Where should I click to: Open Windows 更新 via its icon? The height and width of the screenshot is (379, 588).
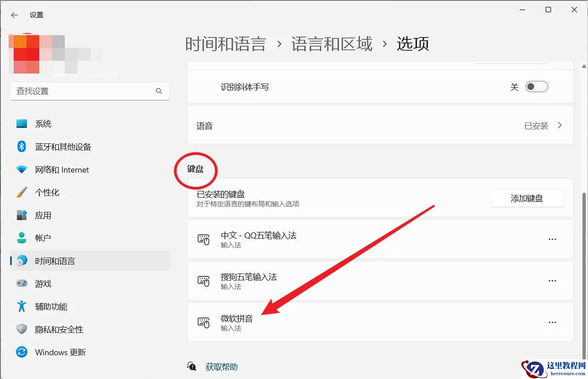pos(21,352)
